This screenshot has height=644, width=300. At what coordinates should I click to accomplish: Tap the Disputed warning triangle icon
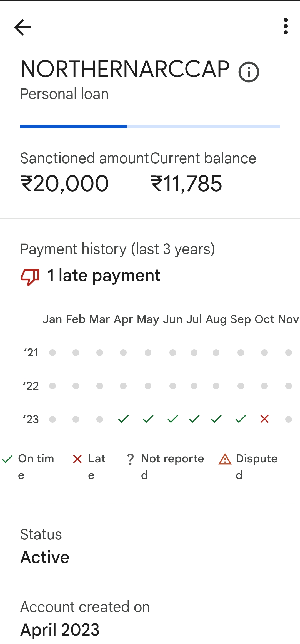pyautogui.click(x=225, y=459)
